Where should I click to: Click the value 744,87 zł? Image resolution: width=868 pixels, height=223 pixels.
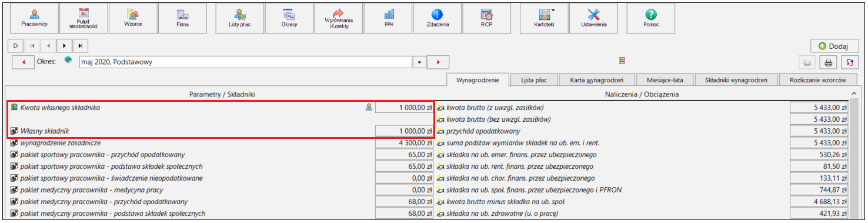point(819,189)
